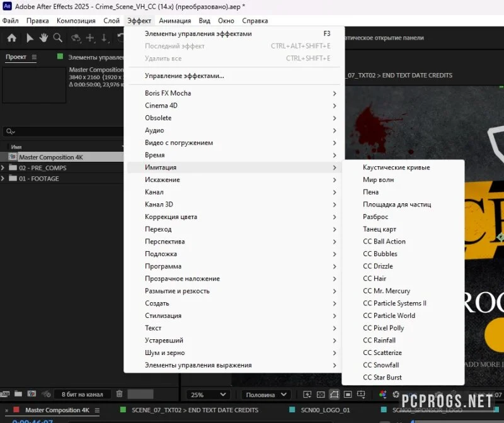The height and width of the screenshot is (423, 504).
Task: Open the Проект panel menu icon
Action: [34, 57]
